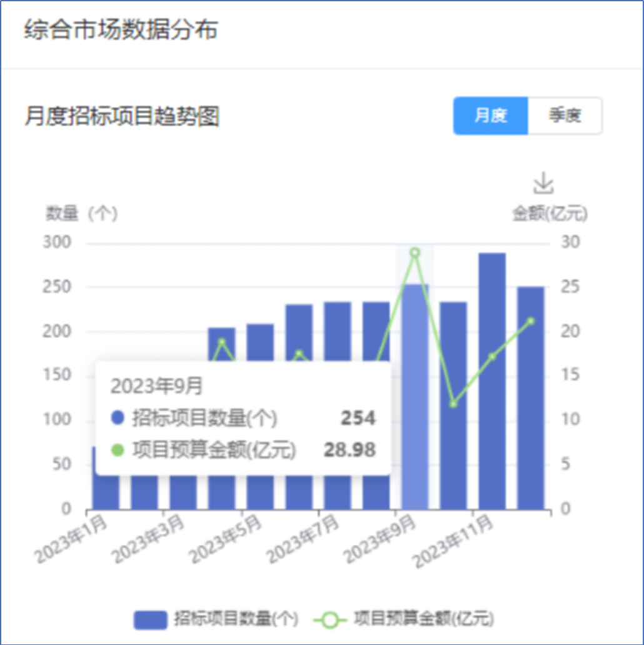
Task: Switch to the 月度 tab
Action: click(x=491, y=116)
